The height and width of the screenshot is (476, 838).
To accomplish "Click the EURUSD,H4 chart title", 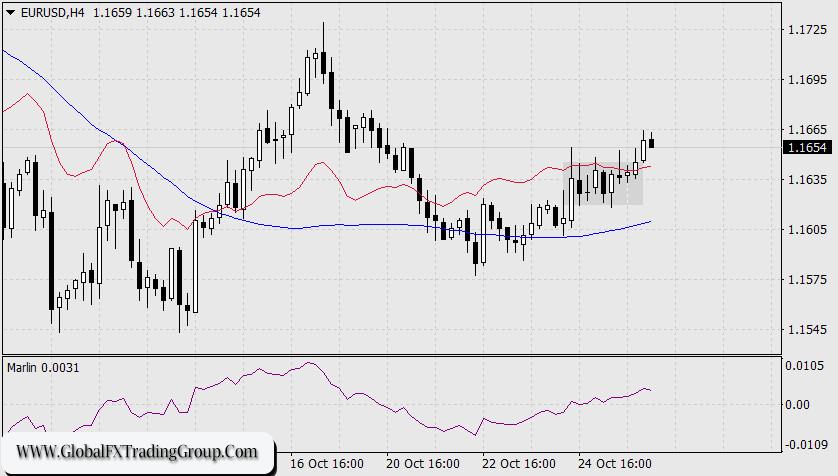I will coord(50,11).
